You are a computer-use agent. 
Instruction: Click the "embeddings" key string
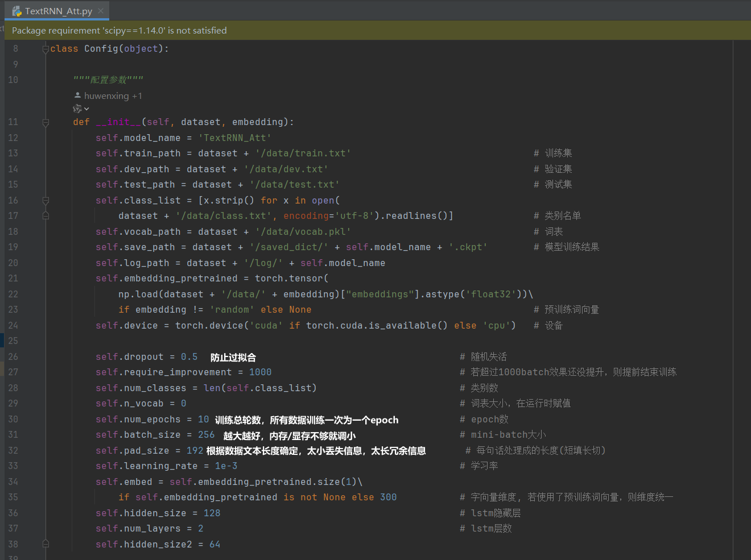(x=379, y=294)
